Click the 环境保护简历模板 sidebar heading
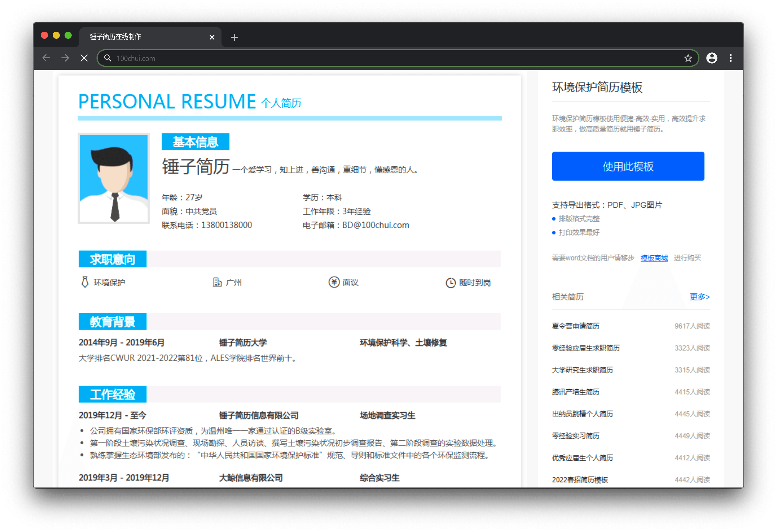The width and height of the screenshot is (777, 532). 597,87
